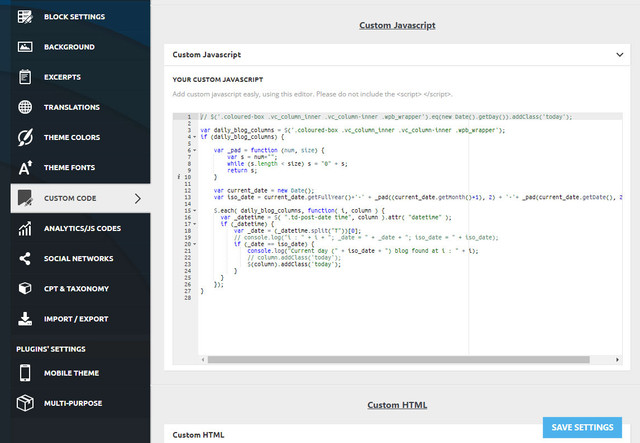The width and height of the screenshot is (640, 443).
Task: Open the Block Settings menu item
Action: click(x=80, y=17)
